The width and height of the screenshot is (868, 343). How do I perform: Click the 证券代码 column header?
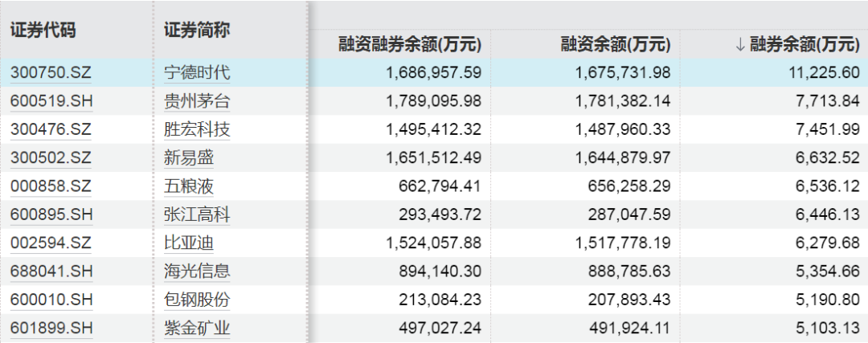[43, 31]
